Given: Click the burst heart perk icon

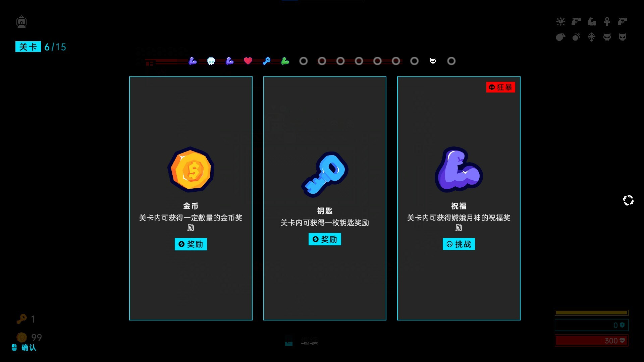Looking at the screenshot, I should (x=560, y=22).
